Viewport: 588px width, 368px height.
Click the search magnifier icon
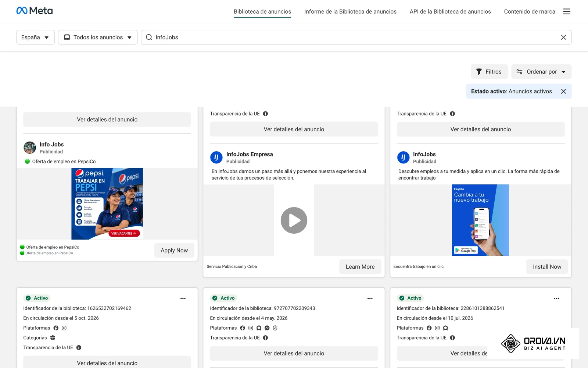pos(149,37)
